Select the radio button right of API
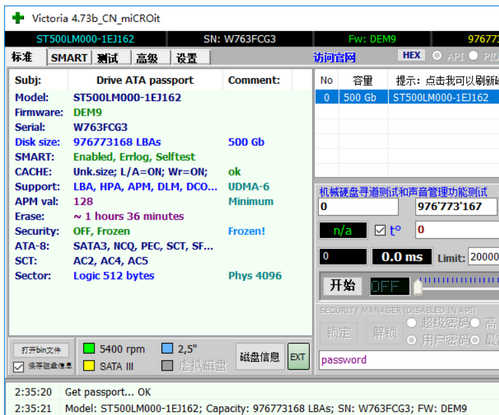This screenshot has width=499, height=415. coord(473,56)
